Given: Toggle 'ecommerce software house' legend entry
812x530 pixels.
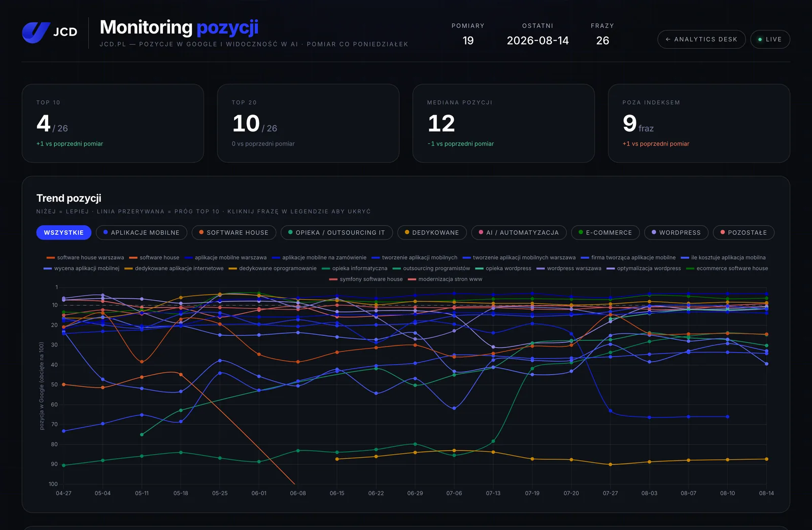Looking at the screenshot, I should (x=727, y=268).
